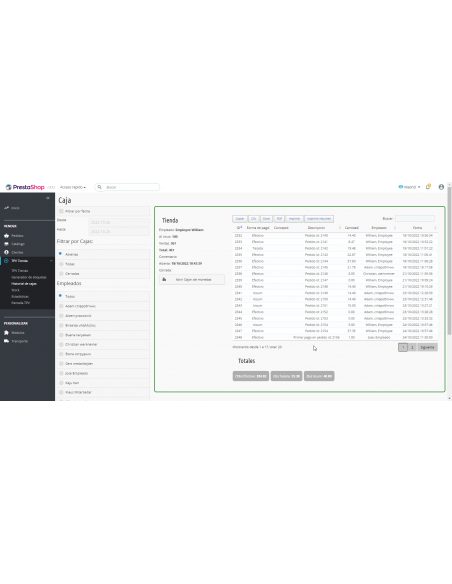Select the Cerradas cajas radio option

pos(61,273)
